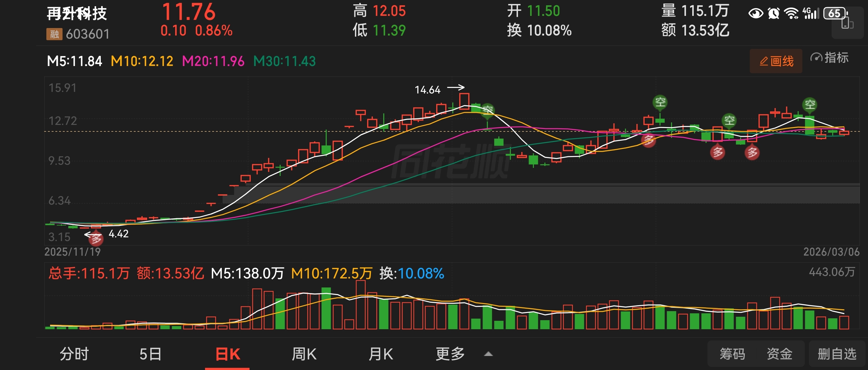Tap the topmost green 空 signal marker
868x370 pixels.
(660, 102)
